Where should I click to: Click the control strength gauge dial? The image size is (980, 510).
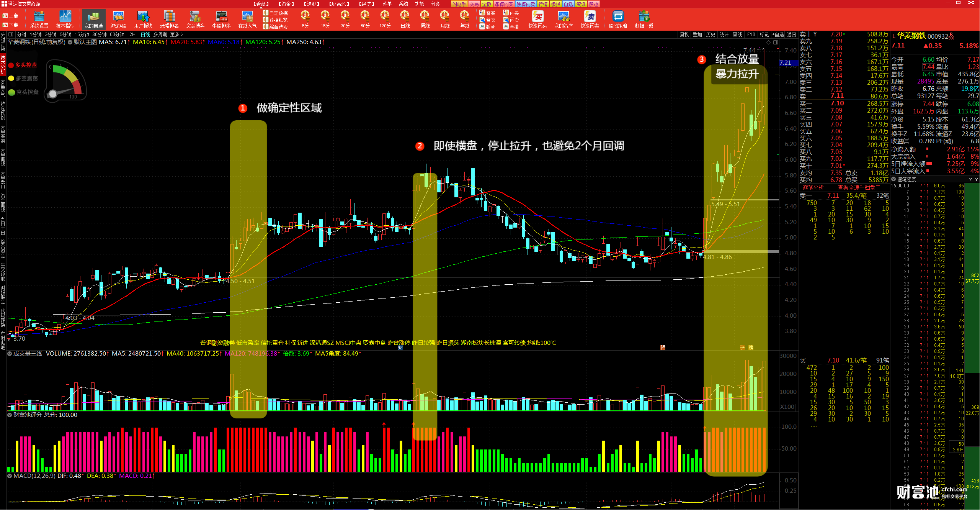(x=66, y=81)
